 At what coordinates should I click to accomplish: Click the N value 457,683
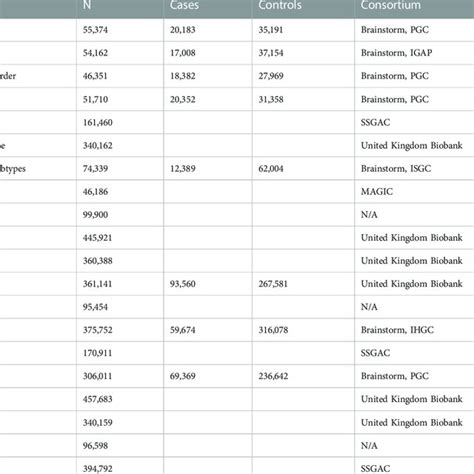click(x=97, y=399)
